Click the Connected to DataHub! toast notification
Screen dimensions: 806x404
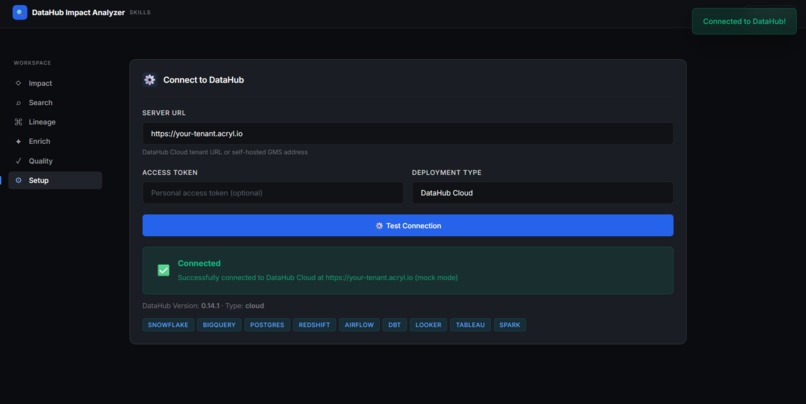744,22
